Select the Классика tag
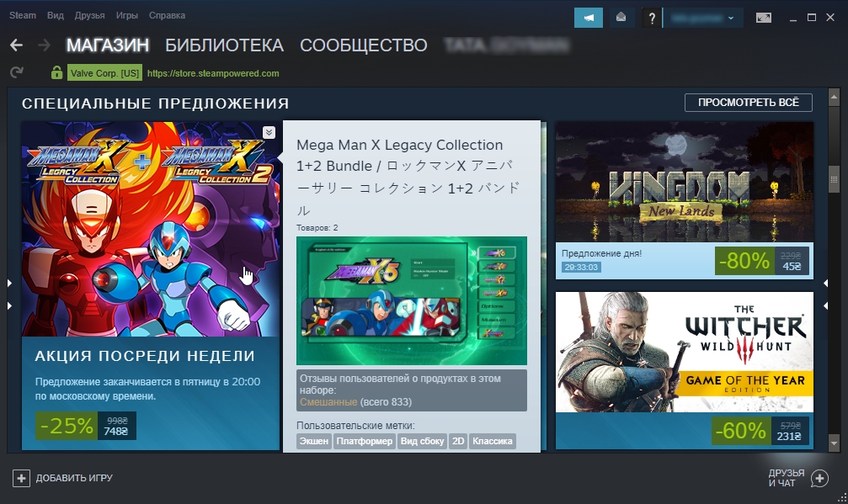The width and height of the screenshot is (848, 504). (x=492, y=442)
